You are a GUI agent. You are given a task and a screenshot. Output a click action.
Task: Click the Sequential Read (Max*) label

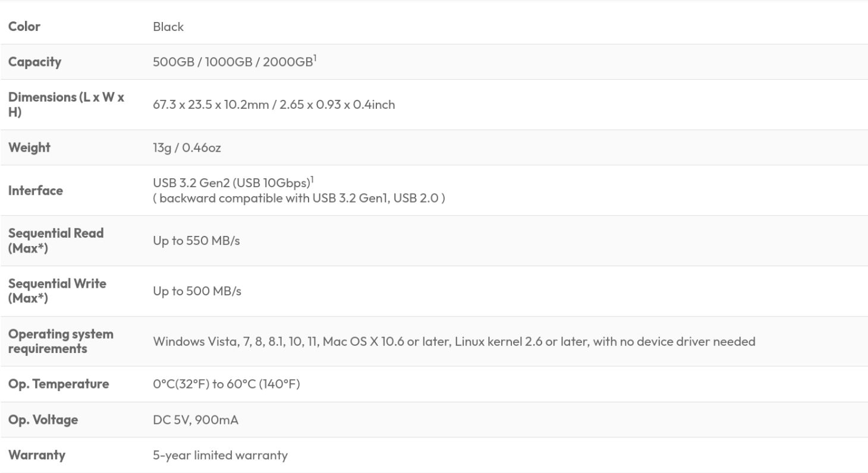(x=56, y=241)
